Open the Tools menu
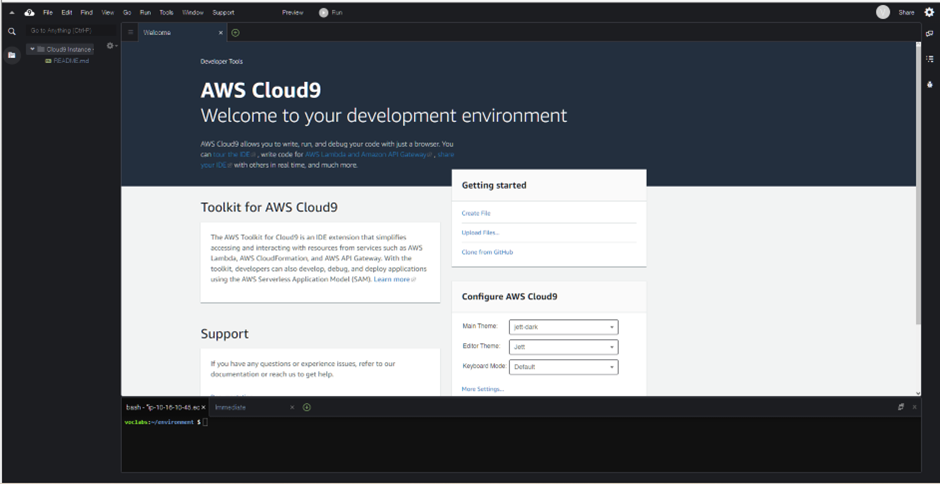The height and width of the screenshot is (484, 940). point(167,13)
